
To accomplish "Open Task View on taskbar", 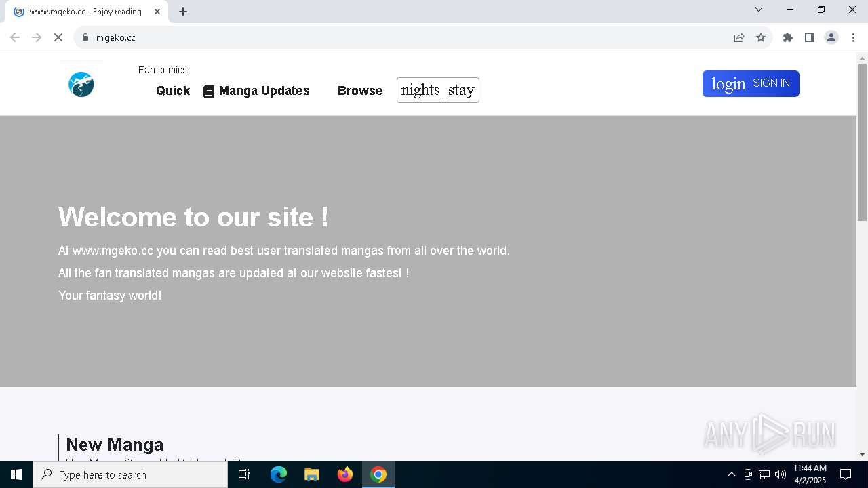I will pos(244,474).
